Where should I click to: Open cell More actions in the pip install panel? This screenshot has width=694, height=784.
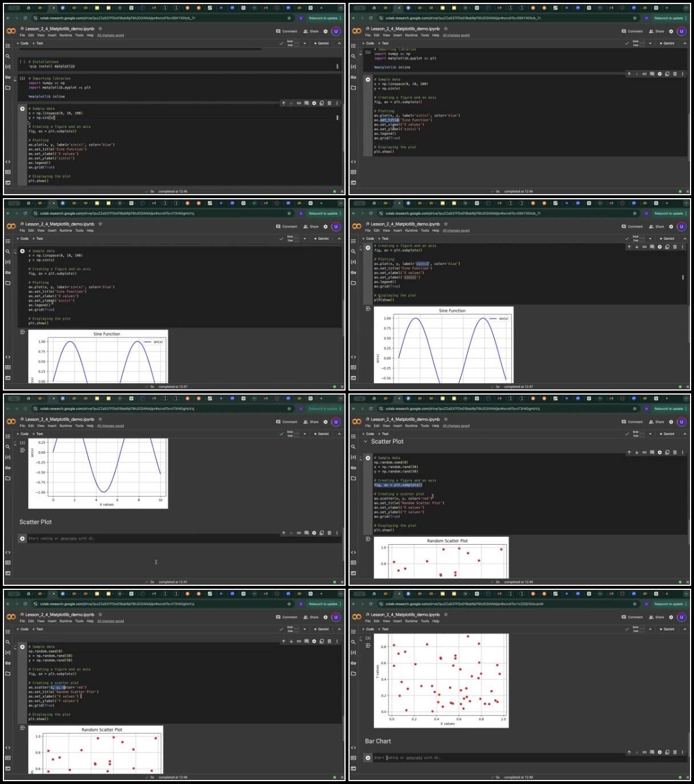(x=337, y=103)
